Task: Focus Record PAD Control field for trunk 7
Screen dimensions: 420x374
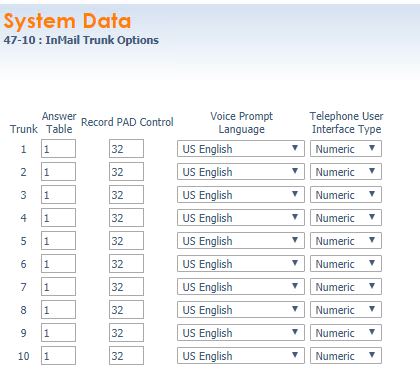Action: coord(126,287)
